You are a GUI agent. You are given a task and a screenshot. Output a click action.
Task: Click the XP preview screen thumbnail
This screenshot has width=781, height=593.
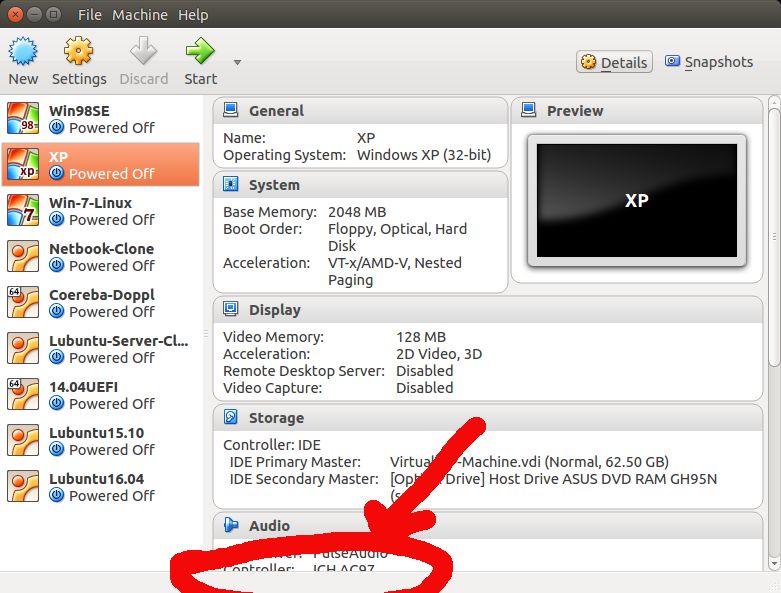tap(637, 200)
